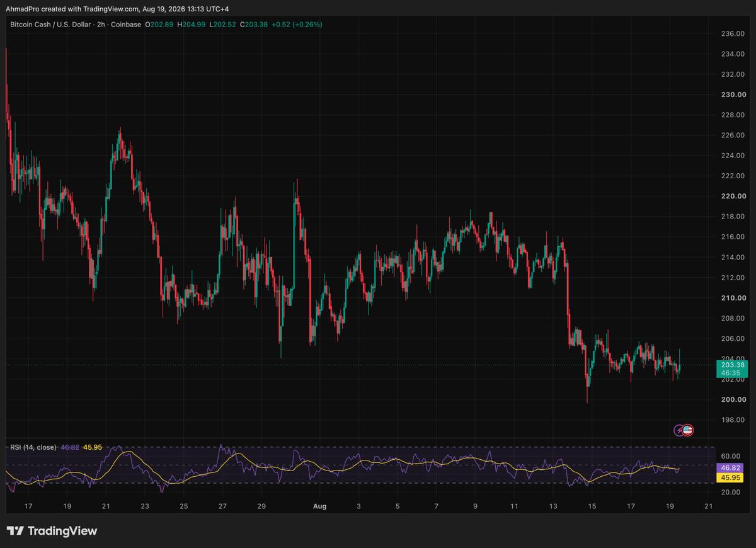Click the 212.00 price scale label
The width and height of the screenshot is (756, 548).
click(733, 277)
